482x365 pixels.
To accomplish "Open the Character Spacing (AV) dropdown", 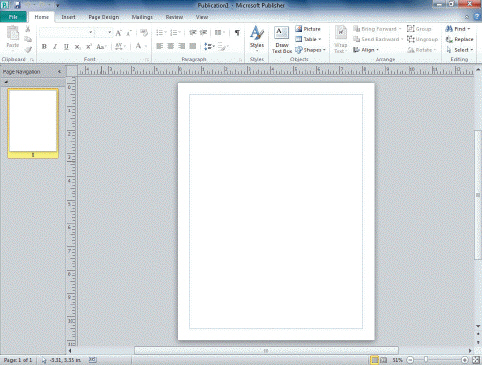I will pos(120,47).
